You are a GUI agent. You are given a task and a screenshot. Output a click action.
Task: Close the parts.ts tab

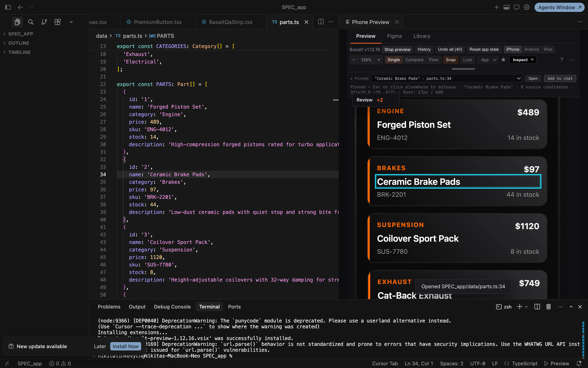tap(307, 22)
